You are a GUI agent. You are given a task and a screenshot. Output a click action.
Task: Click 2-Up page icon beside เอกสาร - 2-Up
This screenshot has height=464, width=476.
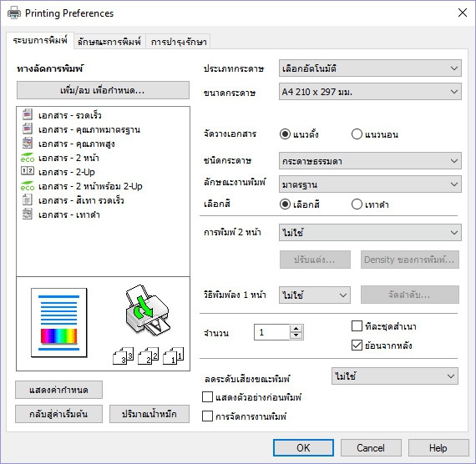[28, 171]
